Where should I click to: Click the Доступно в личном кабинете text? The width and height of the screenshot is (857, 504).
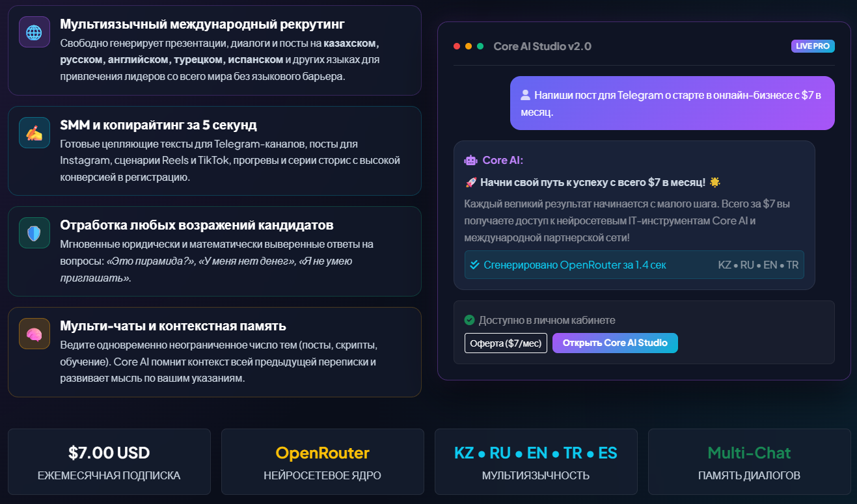point(547,320)
